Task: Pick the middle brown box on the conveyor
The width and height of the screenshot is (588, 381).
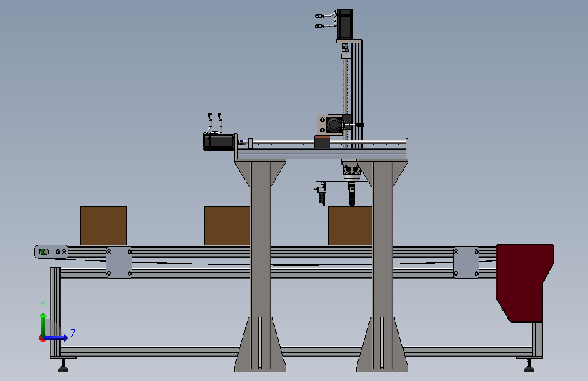Action: pyautogui.click(x=227, y=225)
